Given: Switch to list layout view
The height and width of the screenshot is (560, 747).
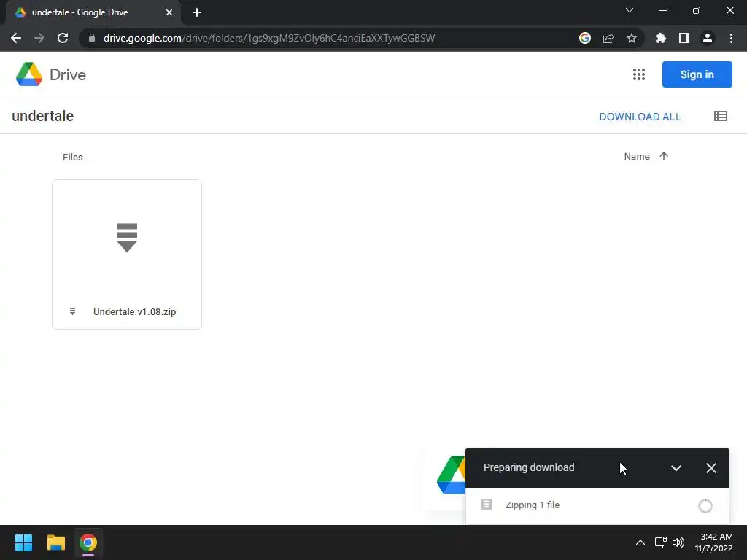Looking at the screenshot, I should pos(720,116).
